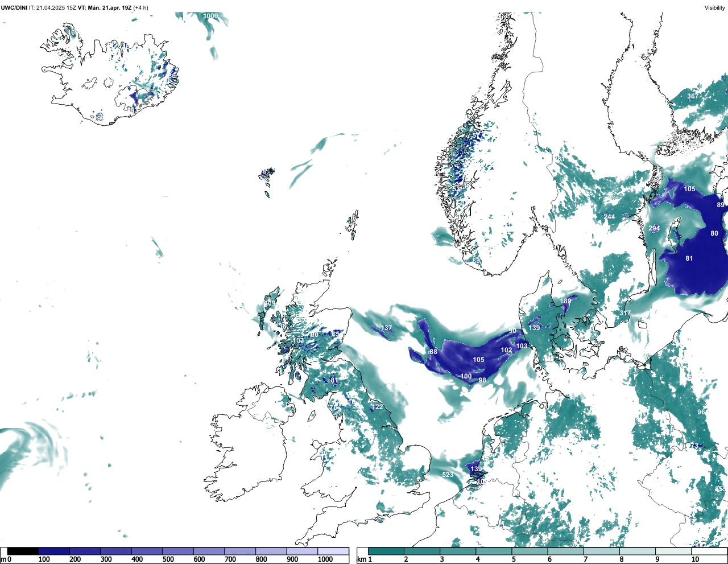Click the black 0–100 m legend swatch
The image size is (728, 564).
[23, 551]
